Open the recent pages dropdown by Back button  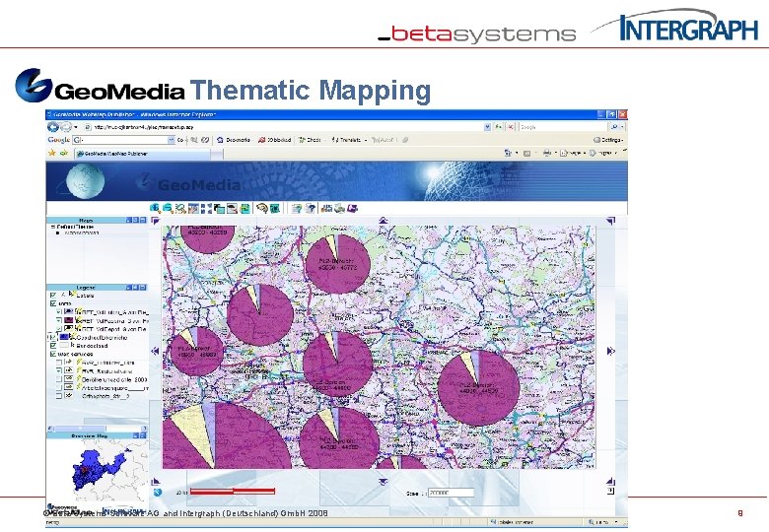coord(76,127)
